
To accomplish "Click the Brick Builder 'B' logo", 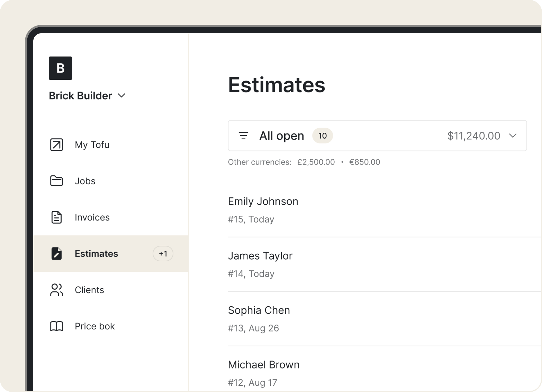I will pos(60,68).
